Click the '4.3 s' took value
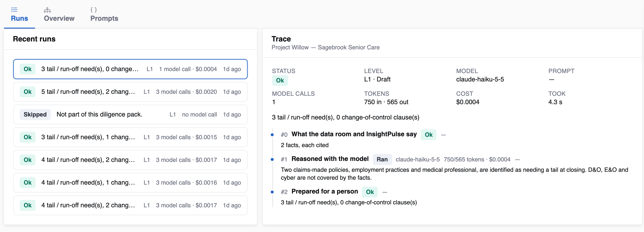Image resolution: width=644 pixels, height=232 pixels. (555, 102)
